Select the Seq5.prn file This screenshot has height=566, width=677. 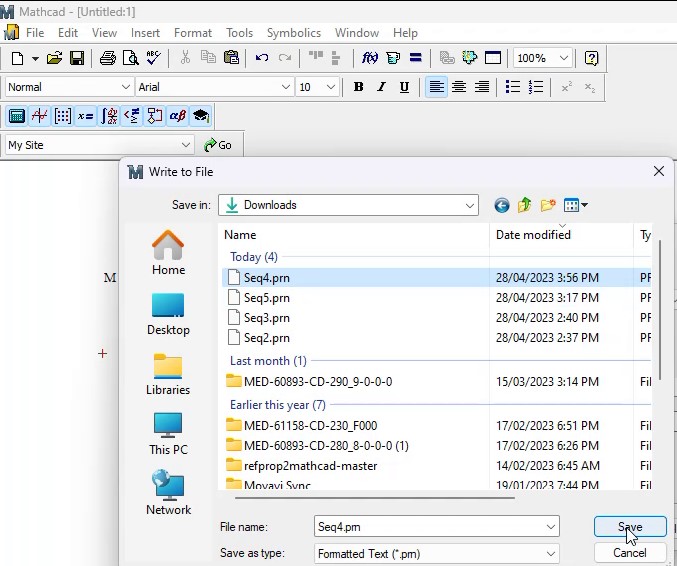[266, 298]
